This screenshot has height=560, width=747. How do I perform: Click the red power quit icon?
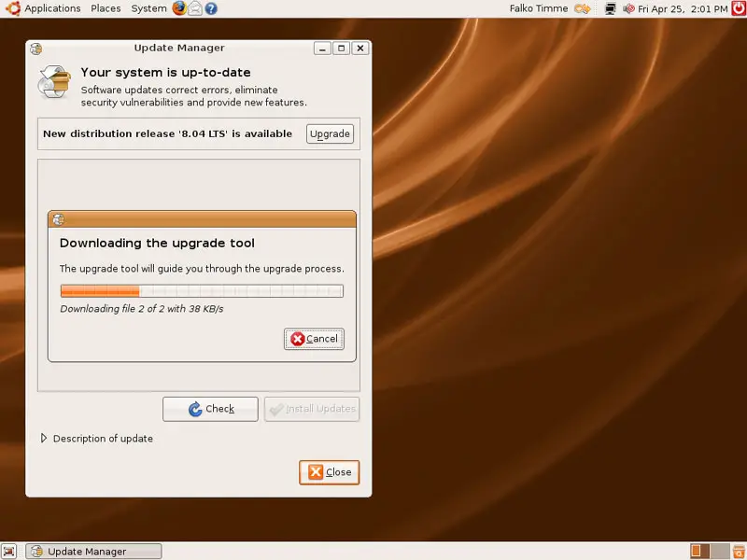point(739,8)
